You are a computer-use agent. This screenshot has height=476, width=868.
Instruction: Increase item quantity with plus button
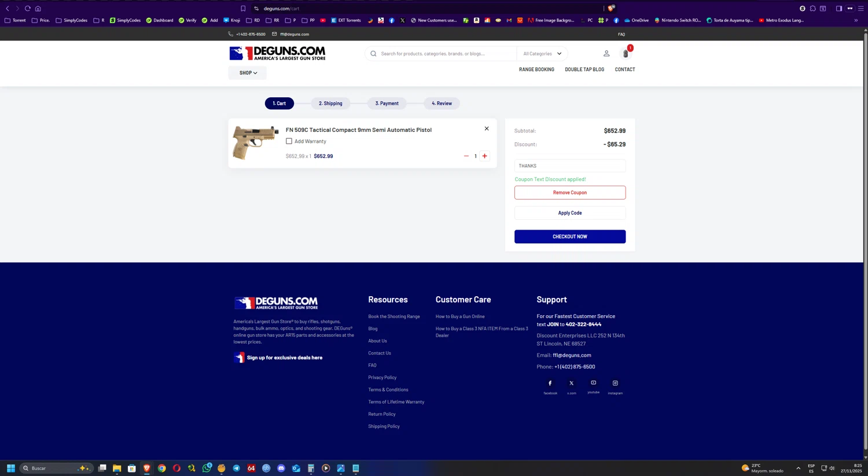[x=485, y=156]
